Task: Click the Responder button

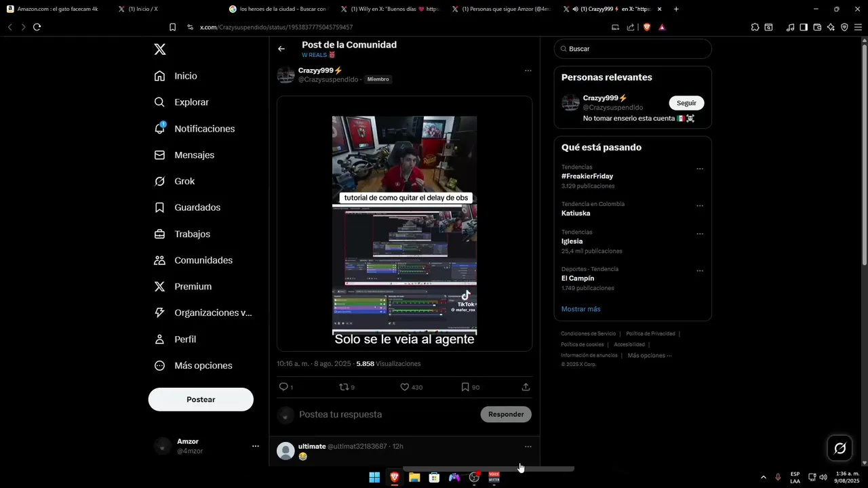Action: point(506,414)
